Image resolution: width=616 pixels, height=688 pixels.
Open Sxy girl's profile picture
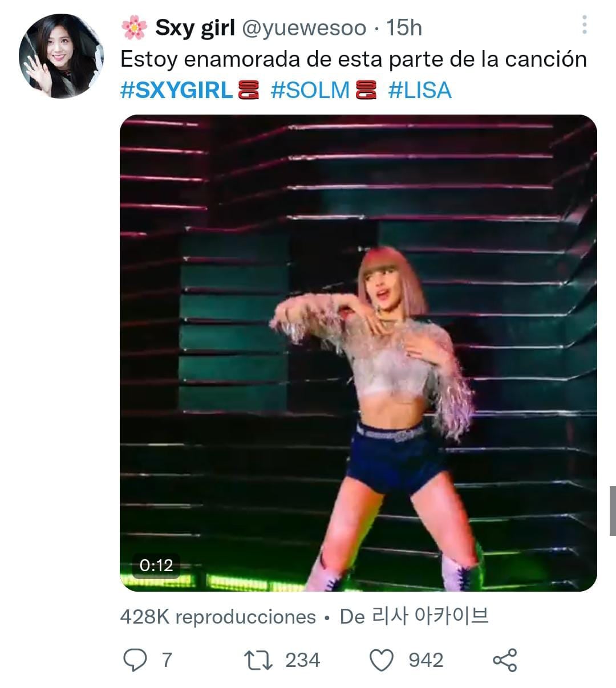(61, 56)
